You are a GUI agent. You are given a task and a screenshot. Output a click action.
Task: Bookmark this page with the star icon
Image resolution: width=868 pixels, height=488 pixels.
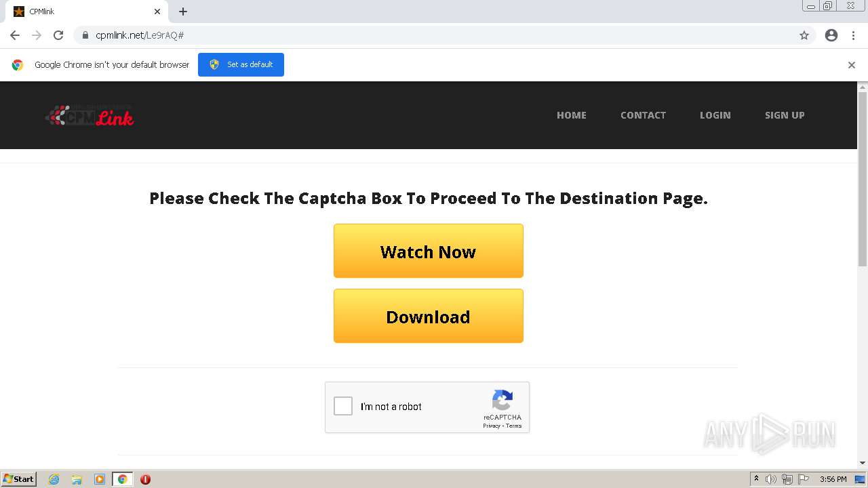804,35
